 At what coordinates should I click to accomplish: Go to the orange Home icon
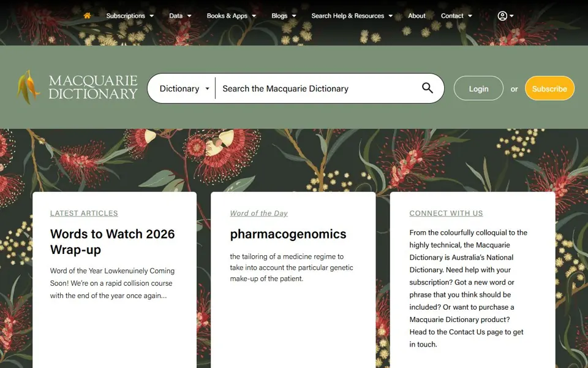click(x=88, y=16)
